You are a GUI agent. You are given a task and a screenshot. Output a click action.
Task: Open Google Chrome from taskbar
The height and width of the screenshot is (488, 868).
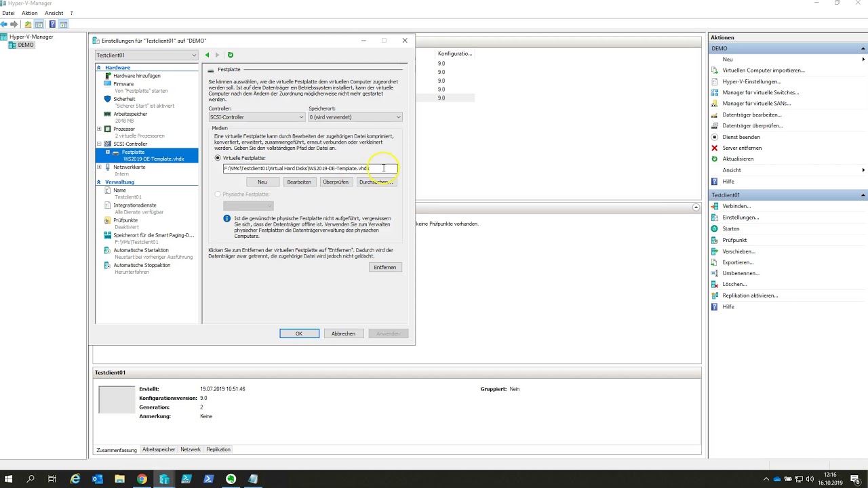142,479
